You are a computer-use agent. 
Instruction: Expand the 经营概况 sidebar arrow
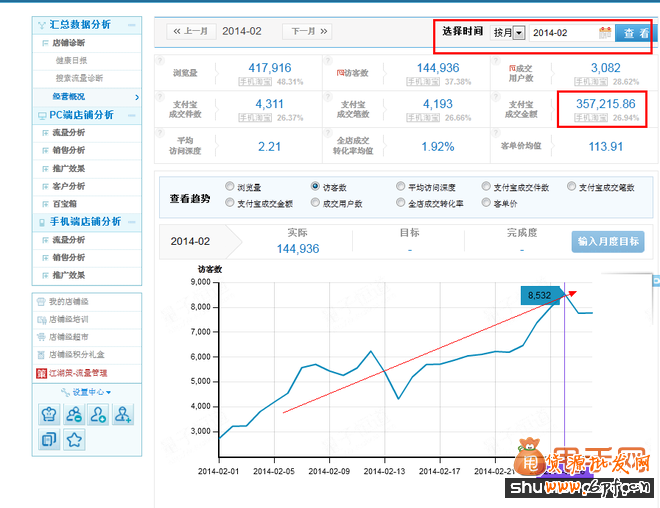tap(136, 97)
